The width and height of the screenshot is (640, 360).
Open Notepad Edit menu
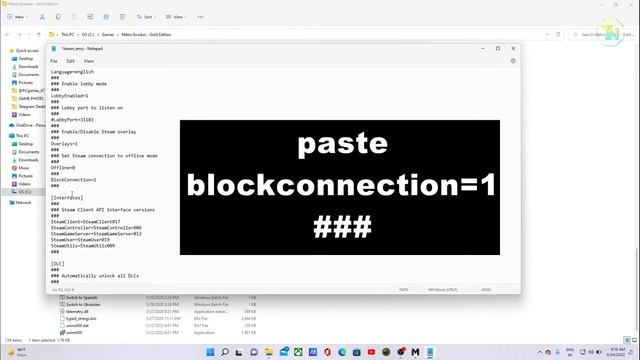70,61
